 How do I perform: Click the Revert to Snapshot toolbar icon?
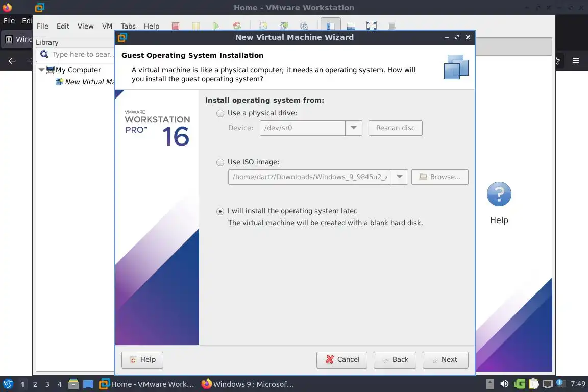coord(284,26)
